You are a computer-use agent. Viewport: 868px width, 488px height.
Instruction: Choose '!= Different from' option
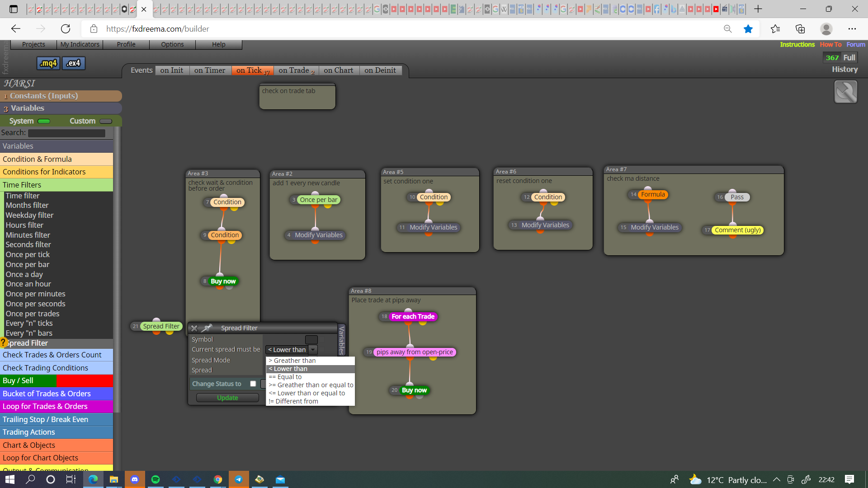[310, 401]
